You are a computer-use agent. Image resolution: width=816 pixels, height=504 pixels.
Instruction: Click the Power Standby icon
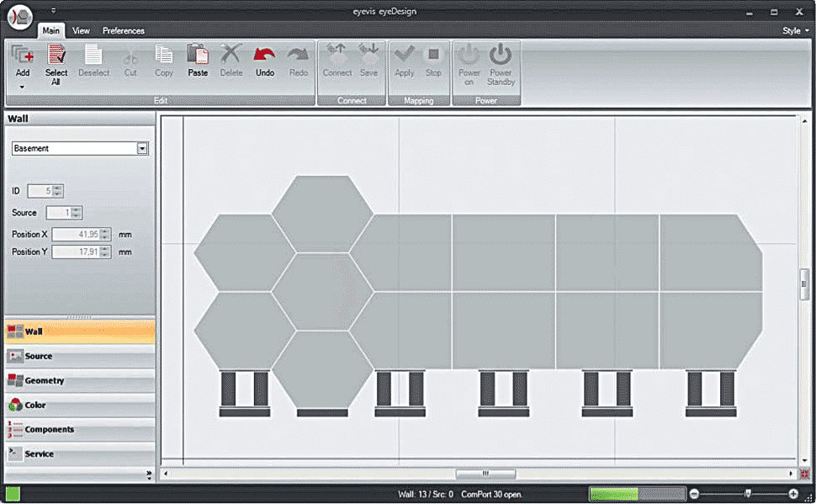(501, 56)
